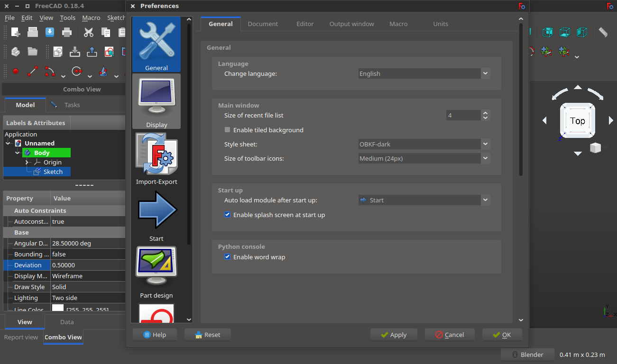This screenshot has height=364, width=617.
Task: Select the sketcher Arc tool
Action: 50,71
